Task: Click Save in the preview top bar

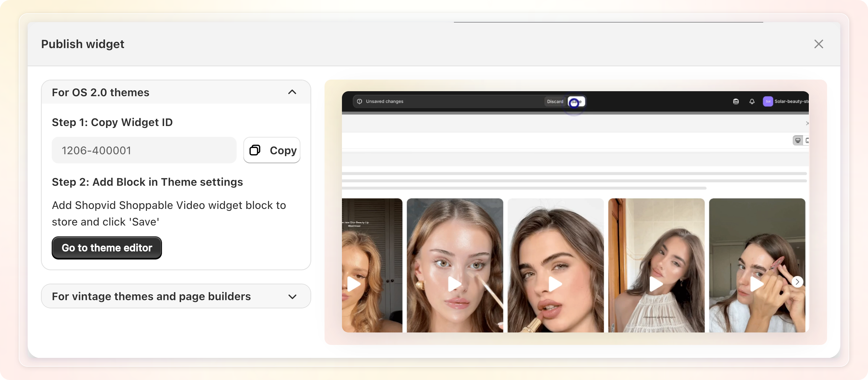Action: point(577,101)
